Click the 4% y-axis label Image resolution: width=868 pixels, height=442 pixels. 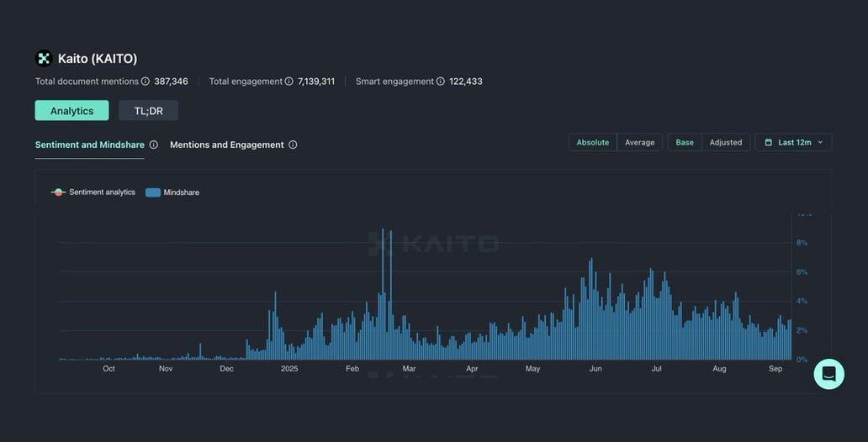(x=802, y=302)
